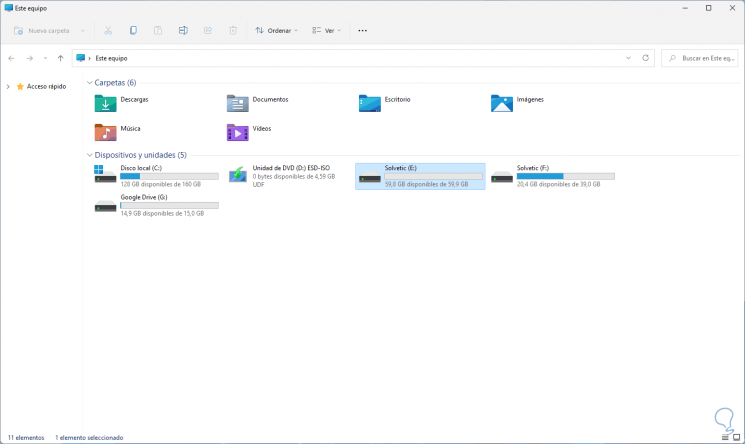Switch to details view icon in status bar
The width and height of the screenshot is (745, 444).
click(725, 437)
